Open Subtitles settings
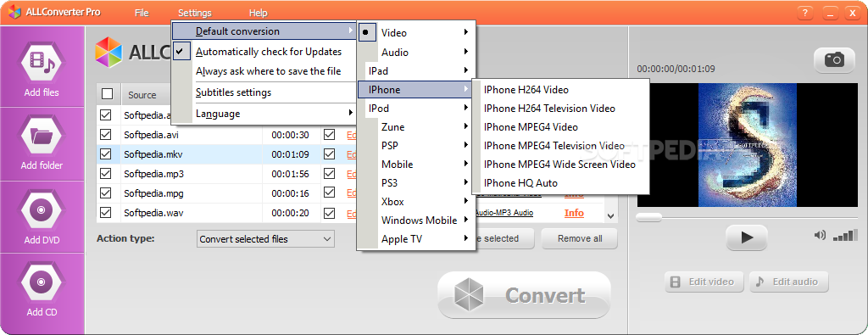 pos(264,92)
